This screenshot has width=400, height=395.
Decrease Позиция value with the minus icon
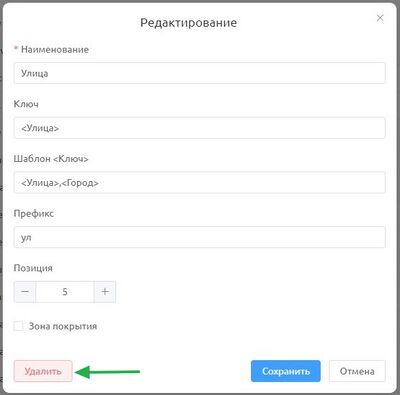25,292
